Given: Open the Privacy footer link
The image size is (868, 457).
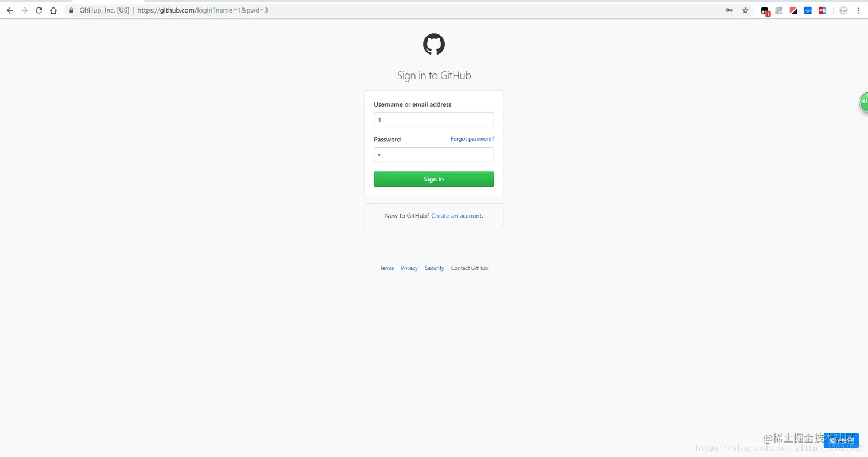Looking at the screenshot, I should click(x=409, y=268).
